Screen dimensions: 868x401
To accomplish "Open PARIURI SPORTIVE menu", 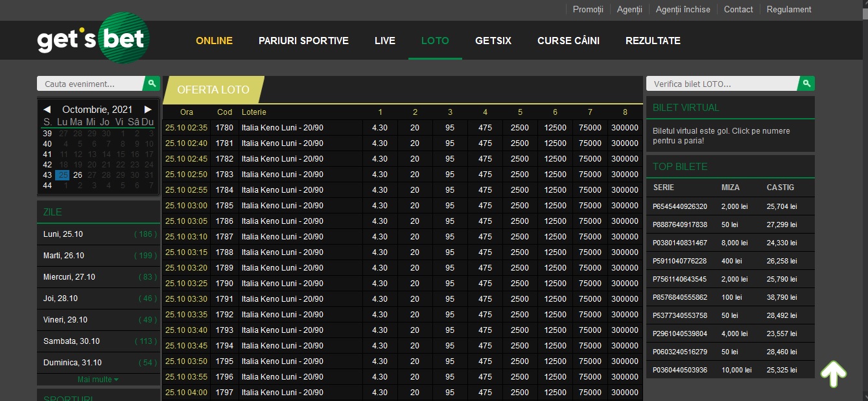I will pyautogui.click(x=303, y=40).
